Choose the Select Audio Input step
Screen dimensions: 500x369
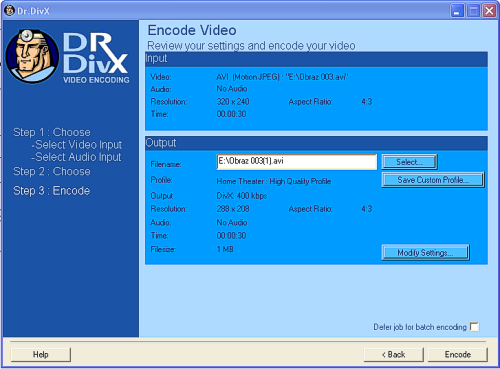[x=76, y=157]
